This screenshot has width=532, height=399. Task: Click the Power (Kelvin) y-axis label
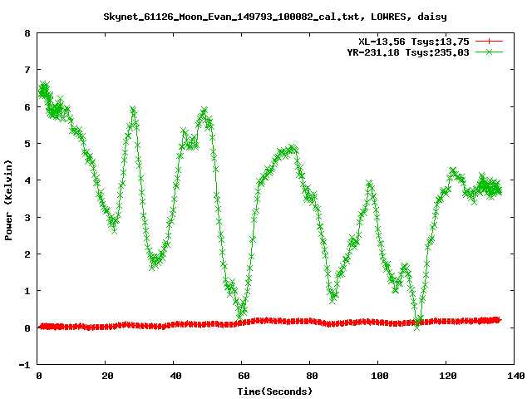[9, 199]
